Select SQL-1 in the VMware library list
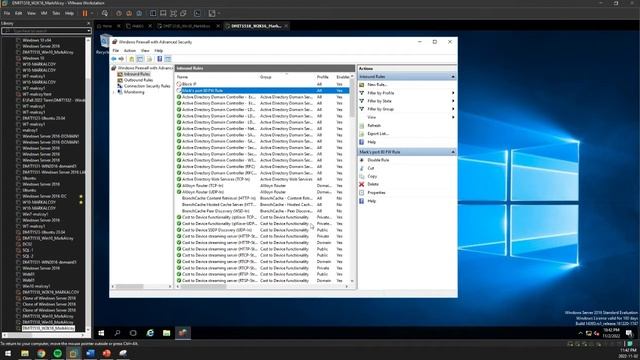The image size is (640, 360). (x=28, y=250)
